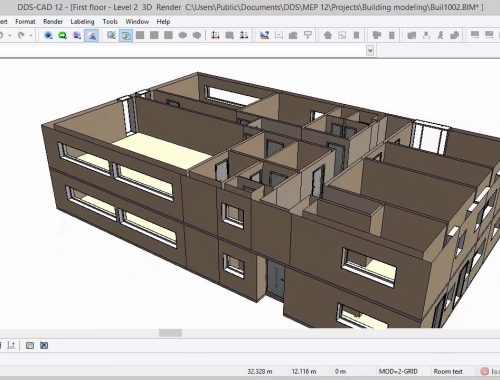Viewport: 500px width, 380px height.
Task: Click the house toolbar icon
Action: [328, 35]
